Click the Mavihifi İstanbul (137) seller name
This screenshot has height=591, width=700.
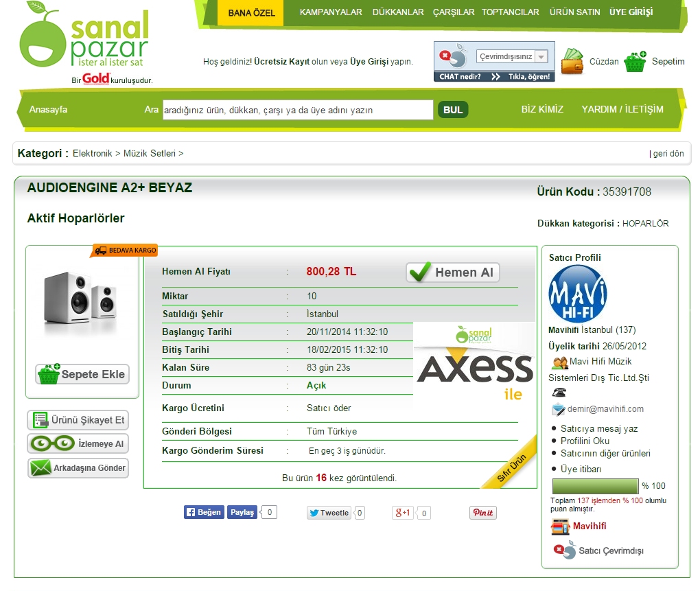(592, 330)
